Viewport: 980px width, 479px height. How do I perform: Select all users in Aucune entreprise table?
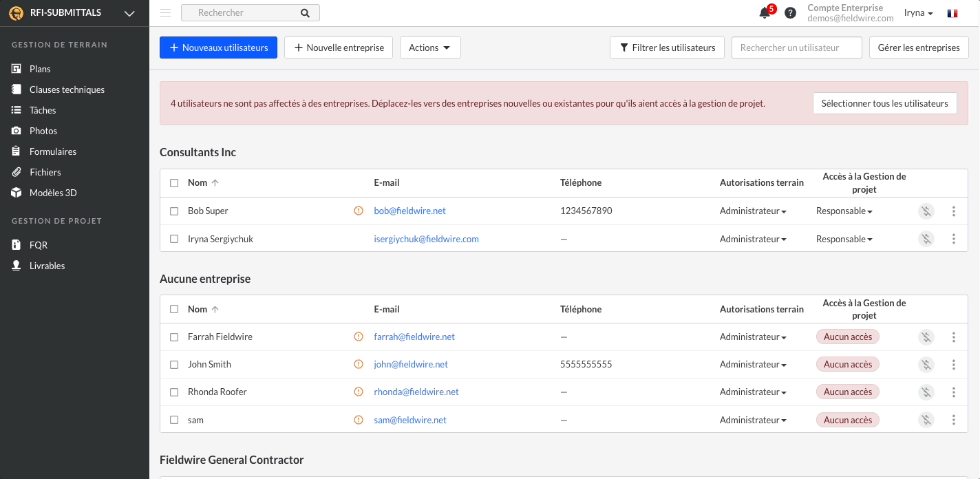pyautogui.click(x=174, y=310)
